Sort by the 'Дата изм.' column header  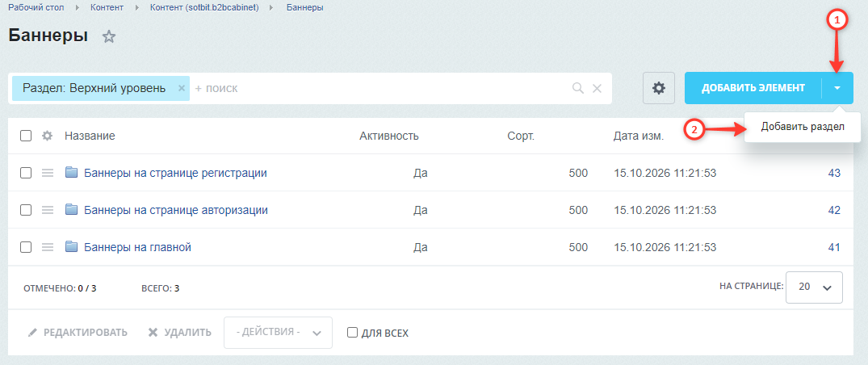[638, 136]
